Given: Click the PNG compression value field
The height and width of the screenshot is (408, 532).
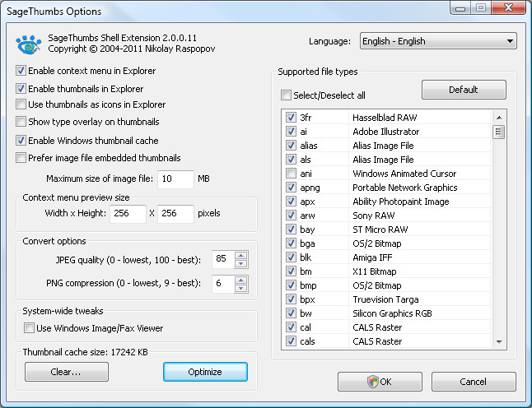Looking at the screenshot, I should [x=223, y=284].
